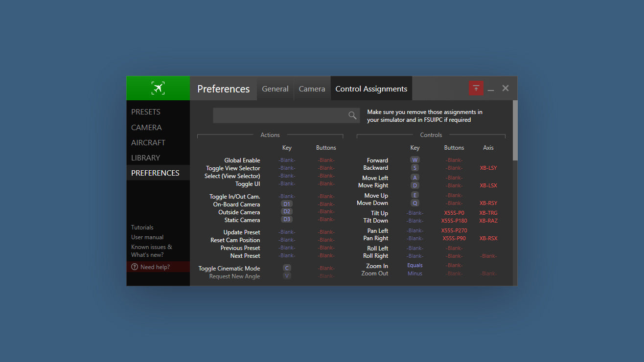Click the XB-LSY axis assignment for Backward
The width and height of the screenshot is (644, 362).
pos(488,168)
